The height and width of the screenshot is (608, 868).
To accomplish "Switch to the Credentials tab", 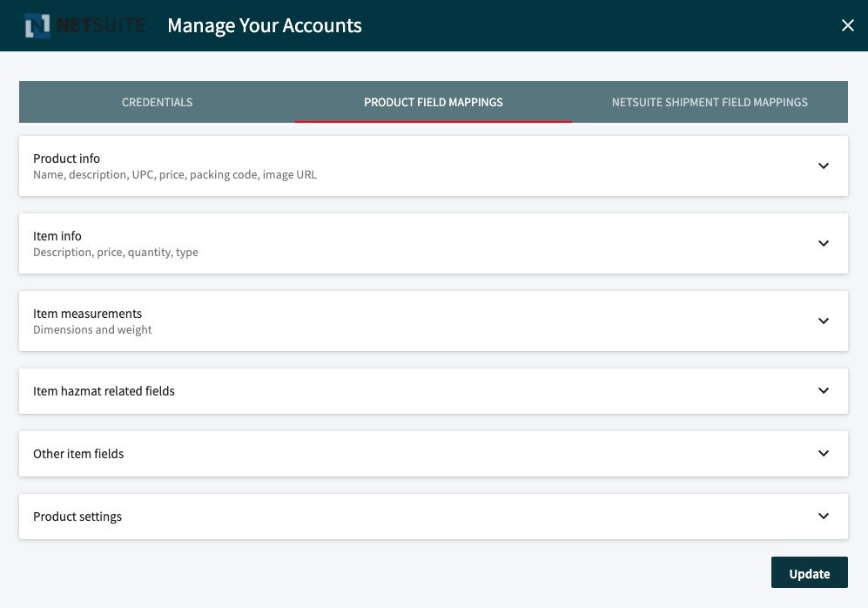I will tap(157, 102).
